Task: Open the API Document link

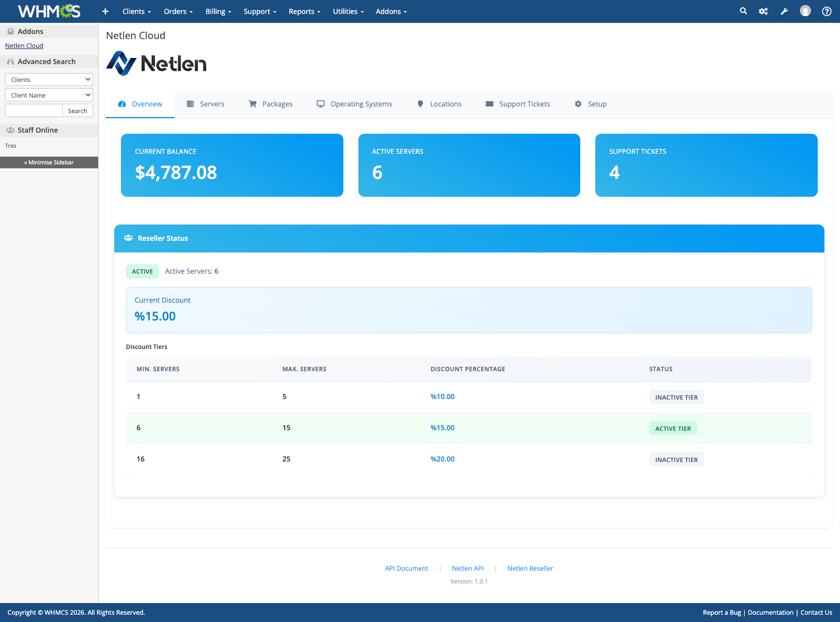Action: [406, 568]
